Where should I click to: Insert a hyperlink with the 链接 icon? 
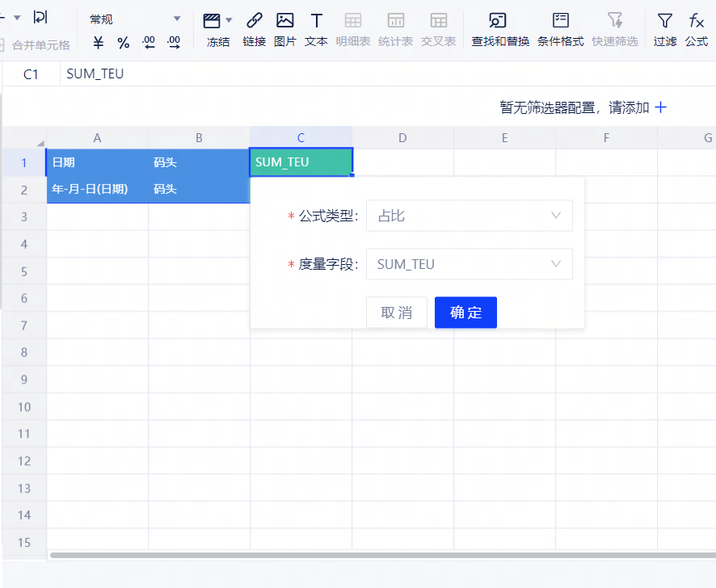[254, 21]
